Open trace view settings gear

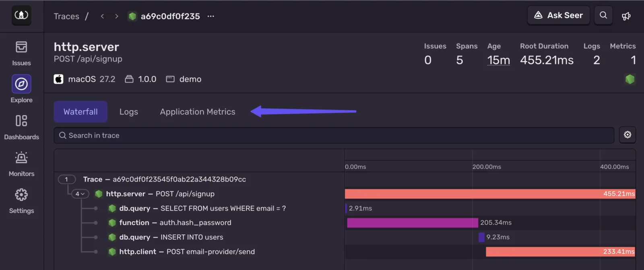click(x=627, y=135)
